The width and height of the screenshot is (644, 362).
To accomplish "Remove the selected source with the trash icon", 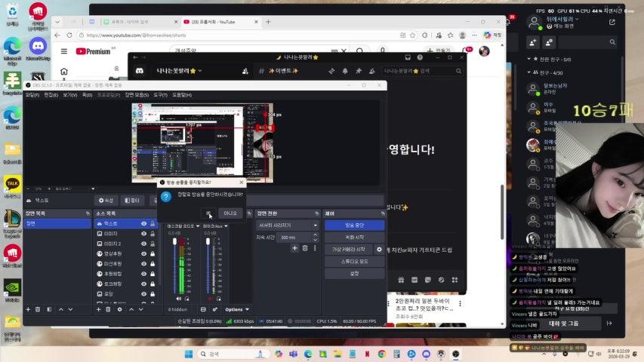I will pos(108,309).
